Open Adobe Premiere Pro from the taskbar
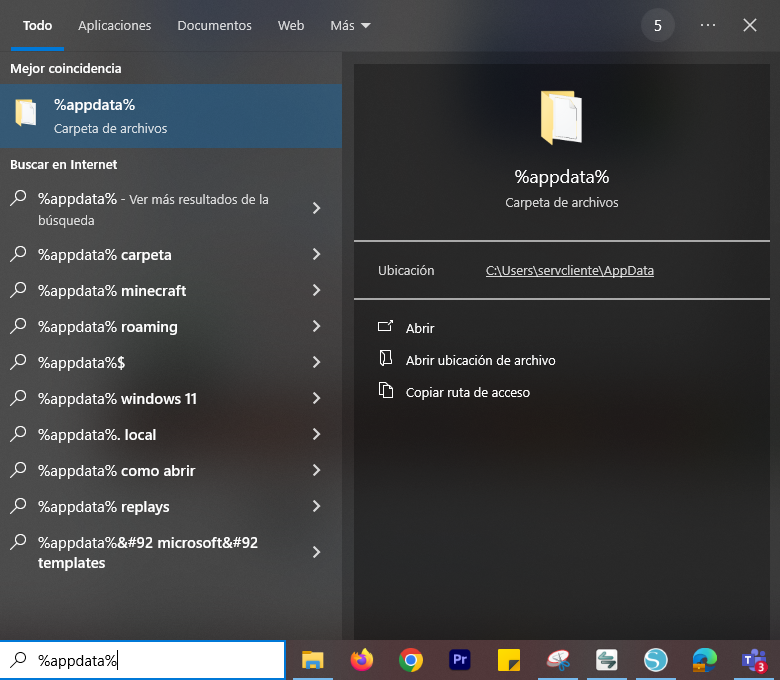780x680 pixels. pos(460,660)
